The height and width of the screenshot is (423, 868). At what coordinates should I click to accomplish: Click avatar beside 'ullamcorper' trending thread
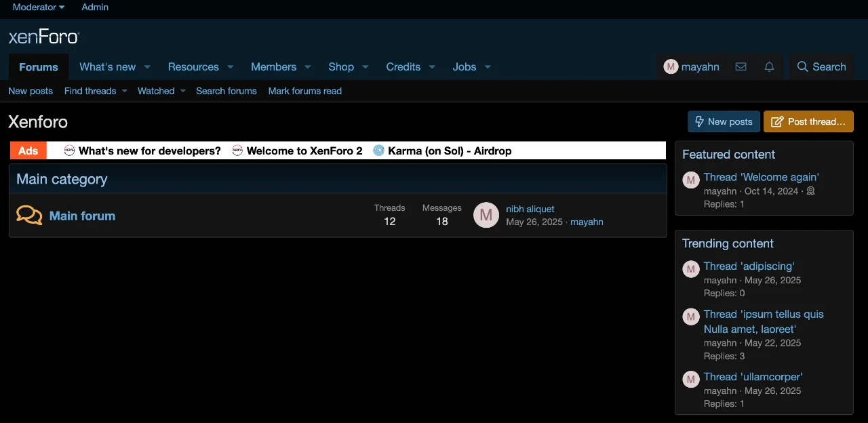coord(690,380)
